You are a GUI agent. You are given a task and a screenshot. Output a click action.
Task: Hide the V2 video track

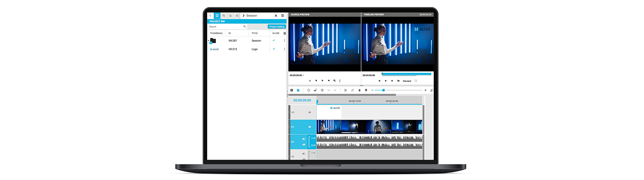[310, 112]
